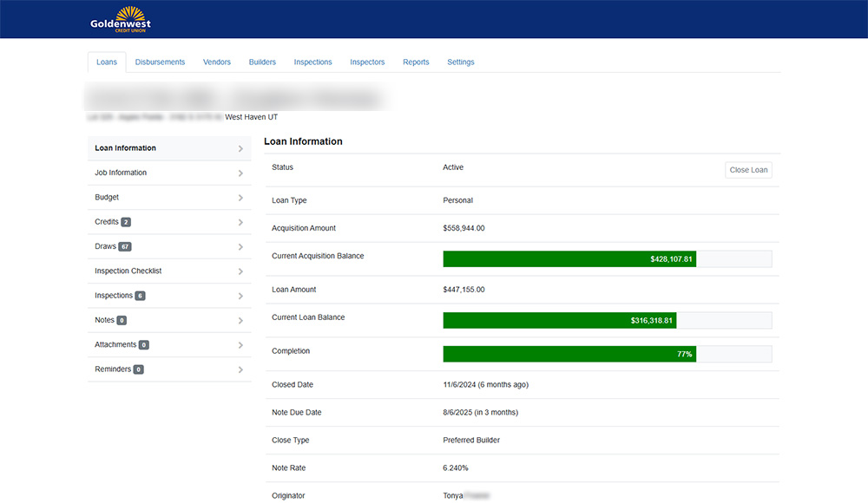Select the Loan Information sidebar entry

(x=169, y=147)
